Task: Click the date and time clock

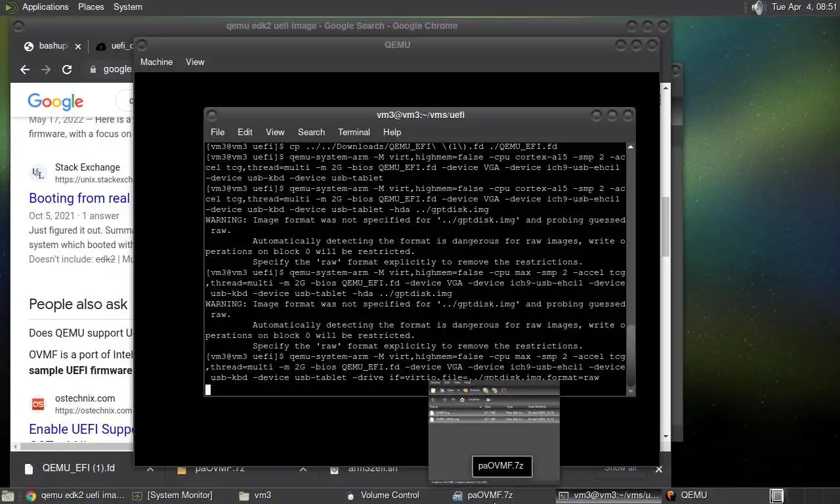Action: tap(804, 7)
